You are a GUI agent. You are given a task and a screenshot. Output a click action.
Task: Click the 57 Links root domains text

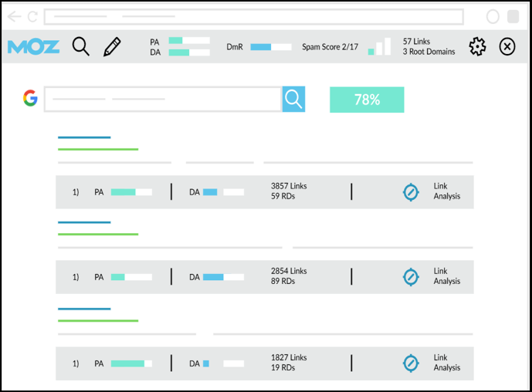[429, 47]
